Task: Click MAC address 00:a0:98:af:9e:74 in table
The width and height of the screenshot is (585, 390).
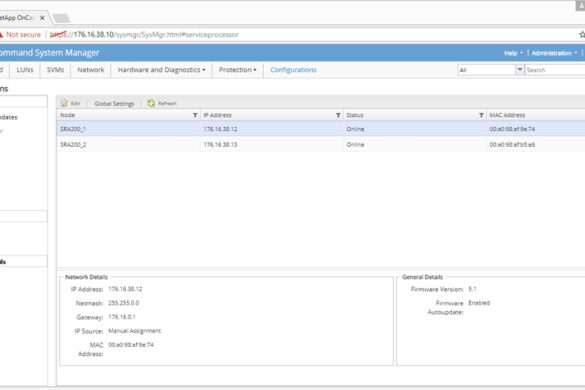Action: (512, 129)
